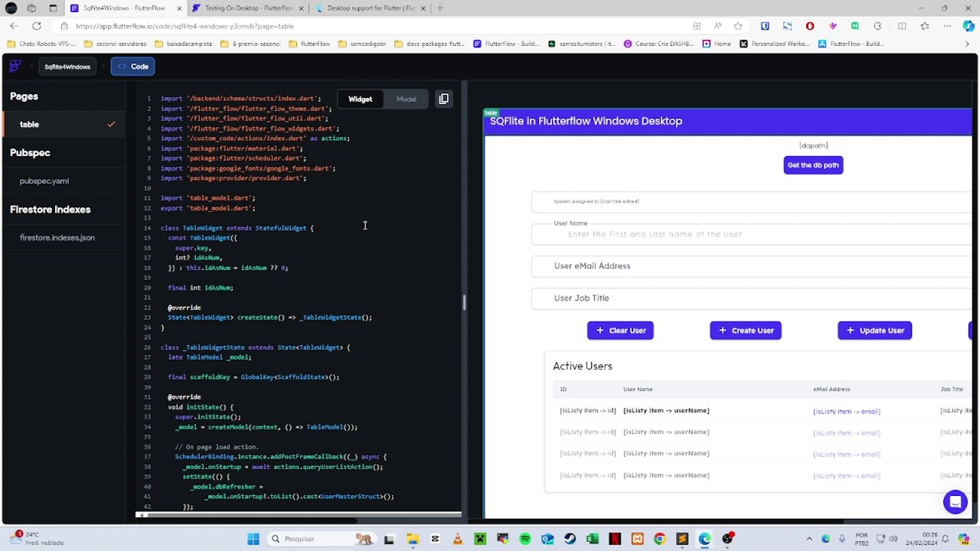Open Netflix from the taskbar
The width and height of the screenshot is (980, 551).
(x=615, y=539)
